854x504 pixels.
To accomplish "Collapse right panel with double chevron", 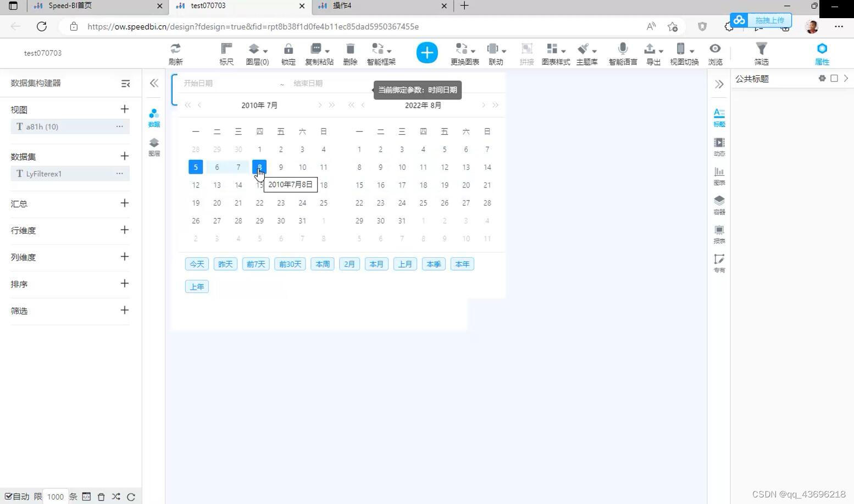I will [x=719, y=84].
